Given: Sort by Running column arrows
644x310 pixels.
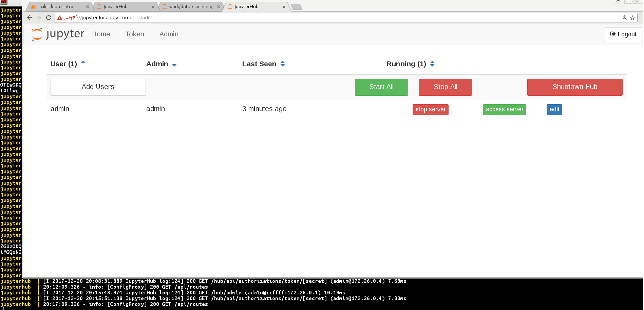Looking at the screenshot, I should (x=432, y=64).
